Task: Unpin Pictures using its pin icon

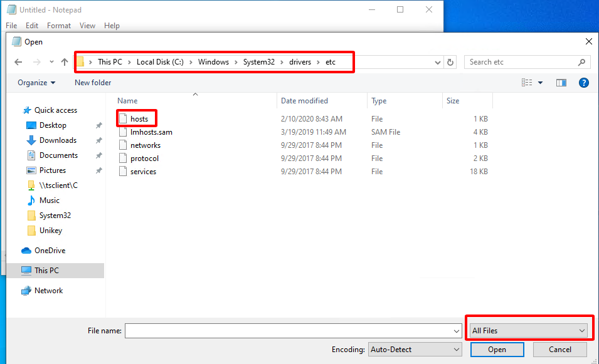Action: [99, 170]
